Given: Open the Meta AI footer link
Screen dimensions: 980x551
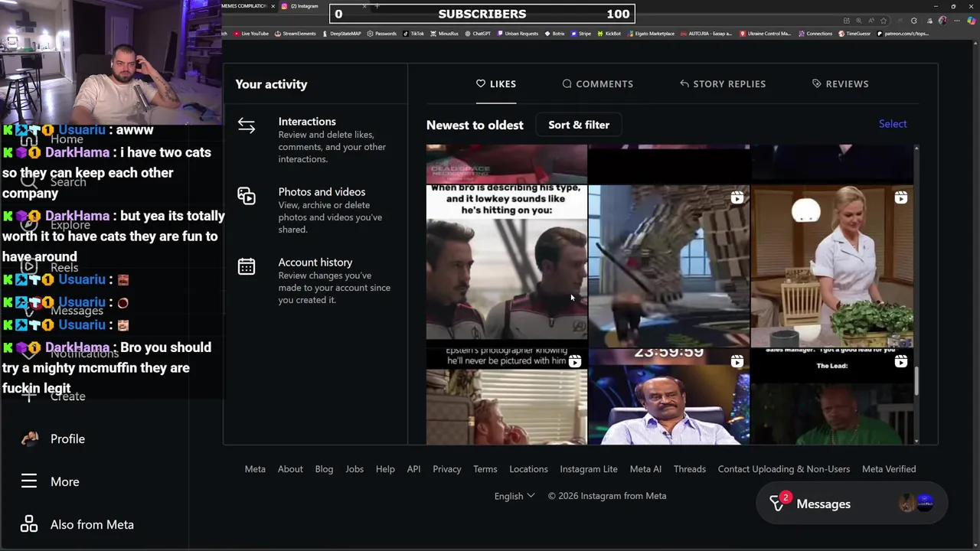Looking at the screenshot, I should [x=645, y=469].
